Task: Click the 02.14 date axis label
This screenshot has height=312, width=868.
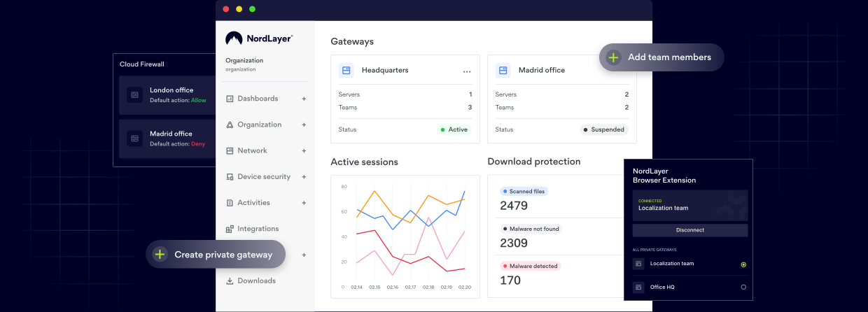Action: point(357,287)
